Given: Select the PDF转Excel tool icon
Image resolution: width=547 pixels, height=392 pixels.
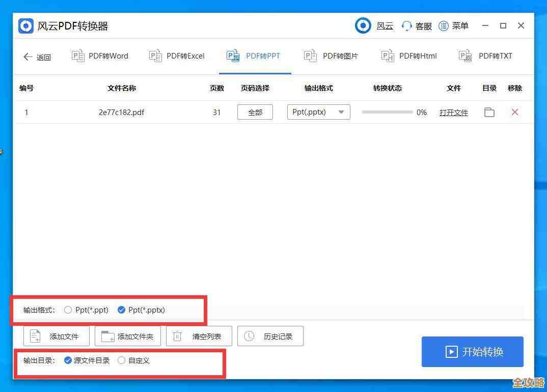Looking at the screenshot, I should [155, 55].
